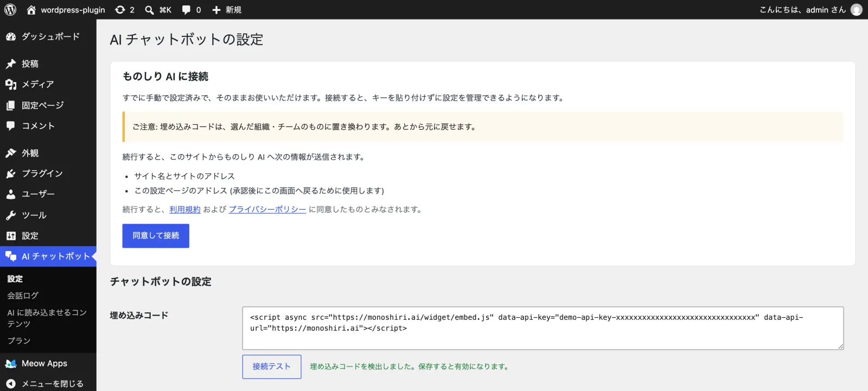The image size is (868, 391).
Task: Open ツール menu item
Action: [48, 215]
